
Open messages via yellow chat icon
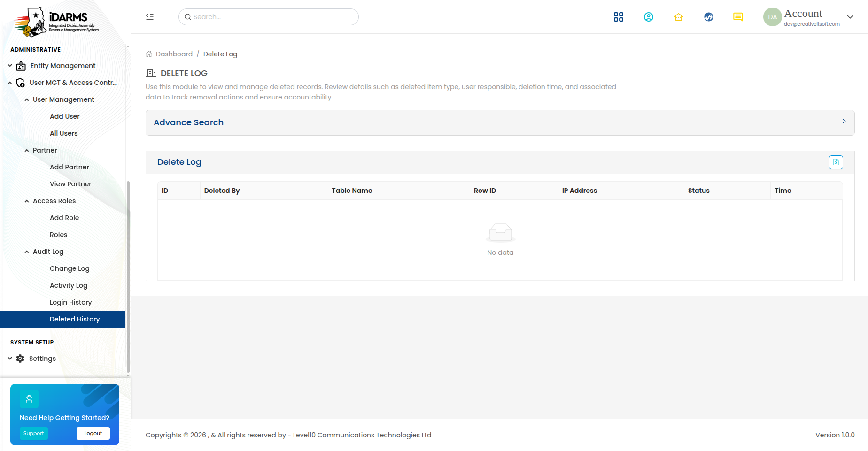[x=738, y=17]
